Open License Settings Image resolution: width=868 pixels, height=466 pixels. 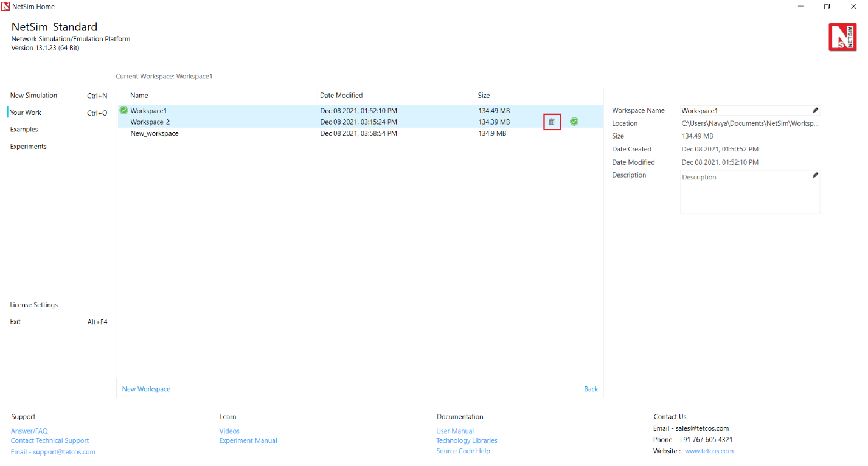click(x=34, y=305)
